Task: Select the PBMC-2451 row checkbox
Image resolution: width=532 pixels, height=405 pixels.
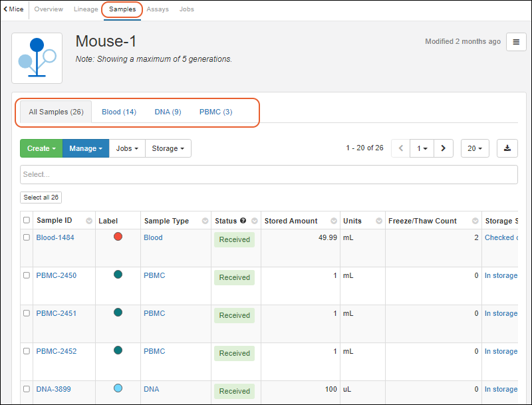Action: 27,313
